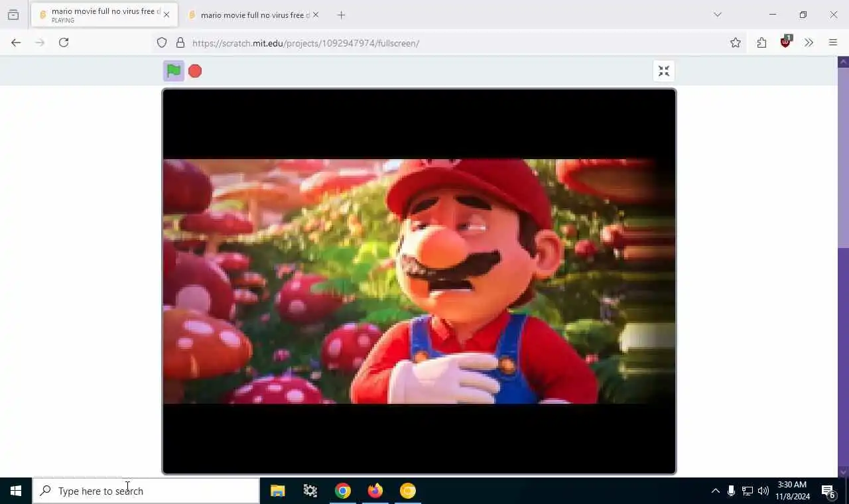Screen dimensions: 849x504
Task: Open the volume speaker tray icon
Action: pos(763,491)
